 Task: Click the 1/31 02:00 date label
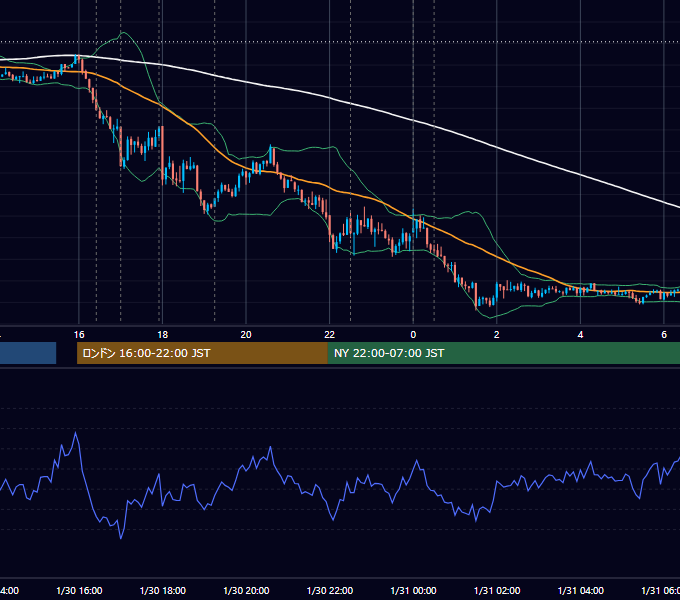[x=497, y=591]
